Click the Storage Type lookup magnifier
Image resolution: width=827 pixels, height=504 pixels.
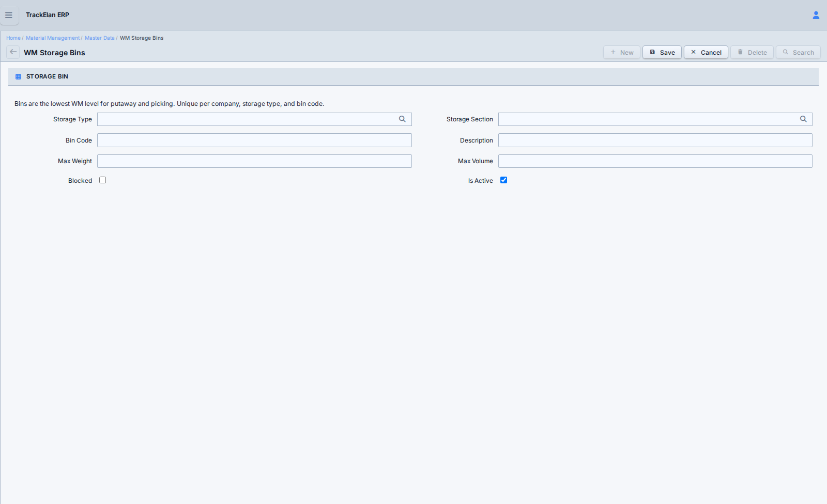pos(402,119)
